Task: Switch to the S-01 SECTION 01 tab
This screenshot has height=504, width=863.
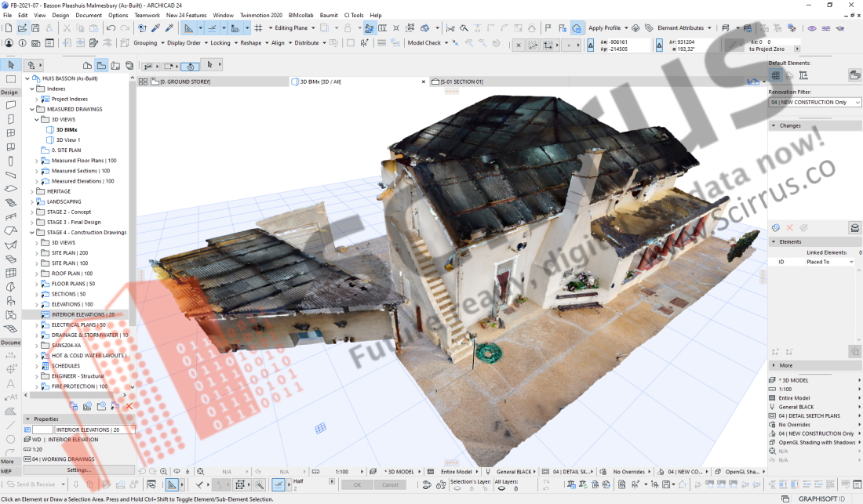Action: click(x=461, y=82)
